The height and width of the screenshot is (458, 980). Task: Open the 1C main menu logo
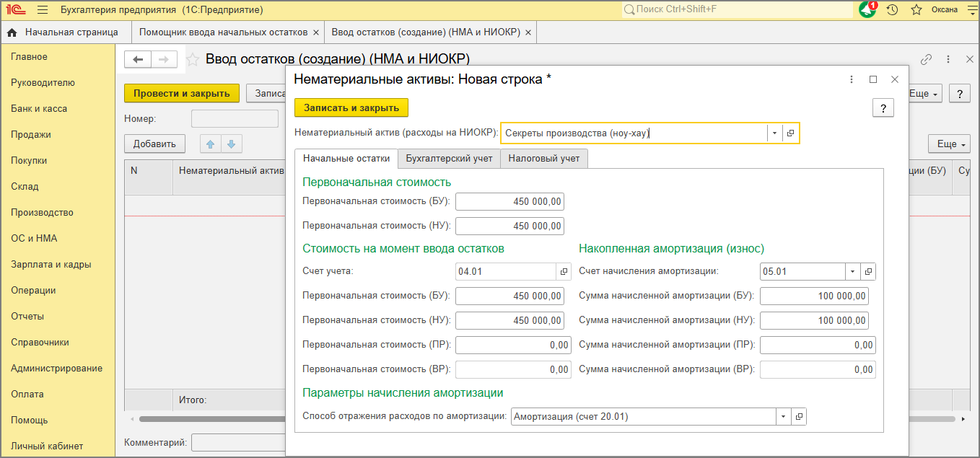[x=16, y=10]
